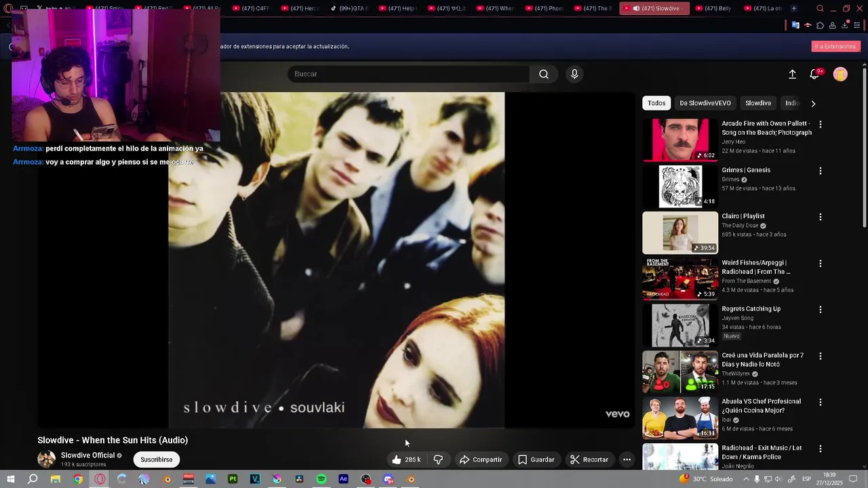Open the YouTube account avatar menu
The width and height of the screenshot is (868, 488).
point(840,75)
